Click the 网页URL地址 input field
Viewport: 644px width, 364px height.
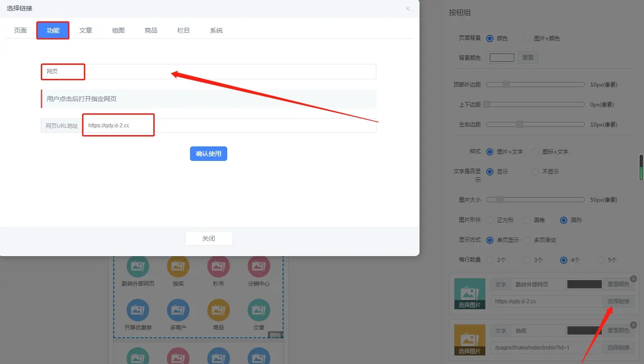pos(229,126)
